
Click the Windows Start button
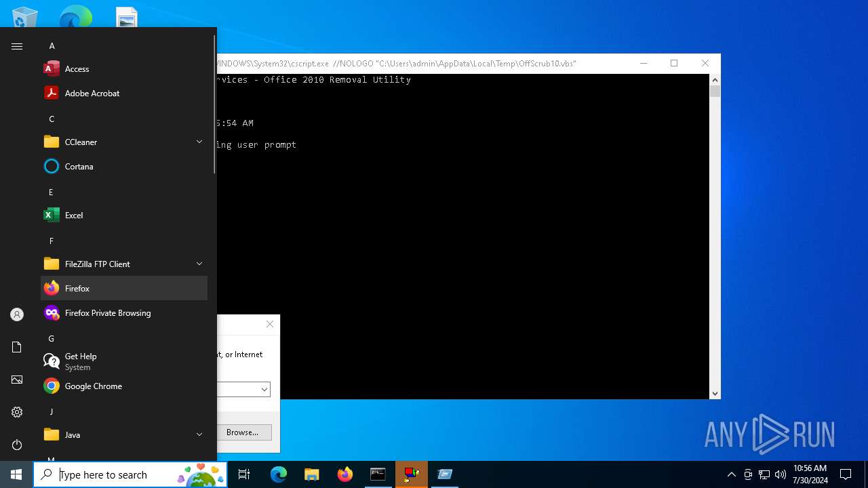click(16, 474)
